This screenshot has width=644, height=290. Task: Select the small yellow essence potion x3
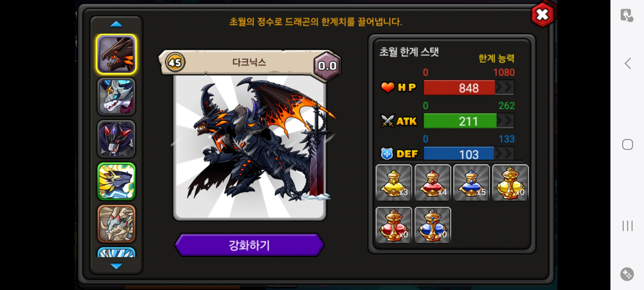click(394, 183)
